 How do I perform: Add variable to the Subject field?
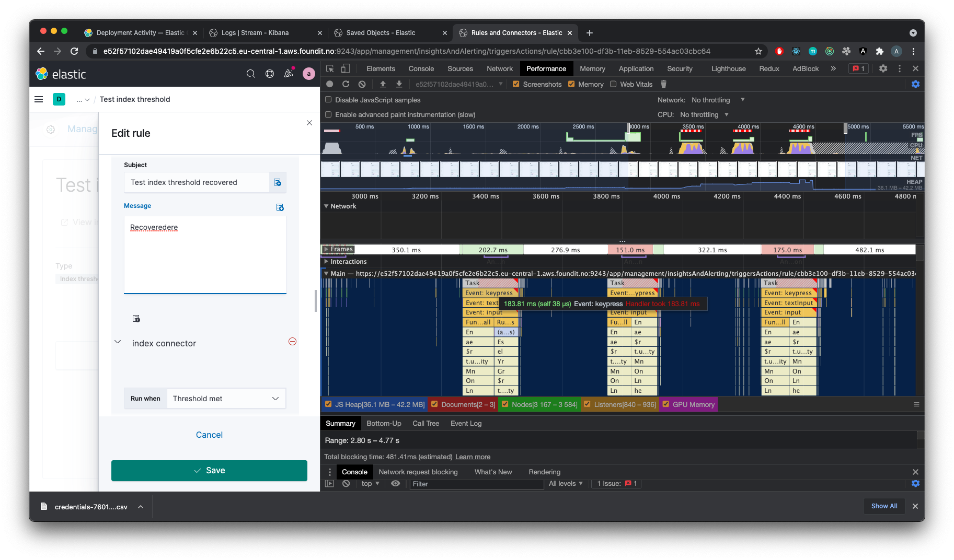coord(278,182)
